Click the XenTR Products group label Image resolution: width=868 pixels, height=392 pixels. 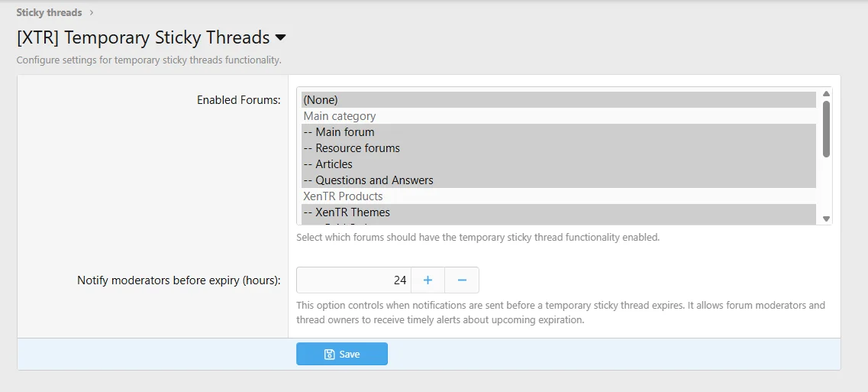343,196
